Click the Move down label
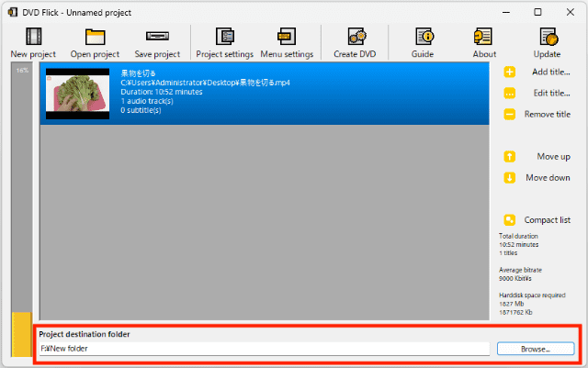This screenshot has width=588, height=368. point(548,178)
